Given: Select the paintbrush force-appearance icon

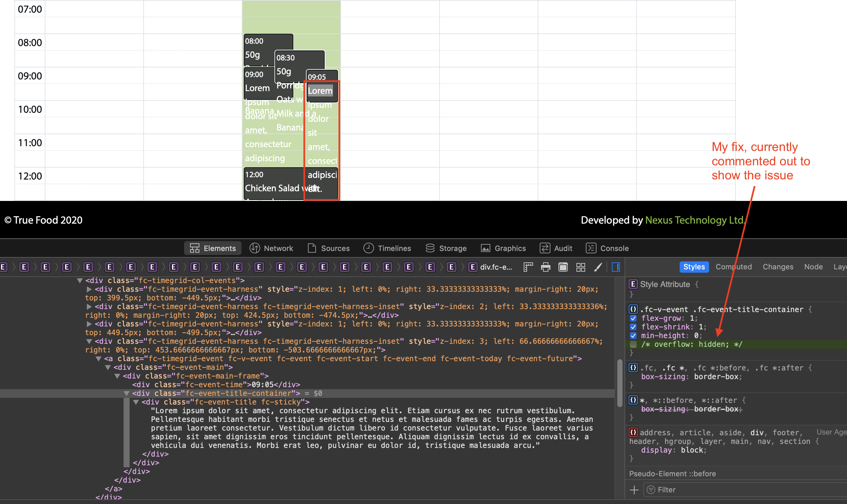Looking at the screenshot, I should pyautogui.click(x=598, y=267).
